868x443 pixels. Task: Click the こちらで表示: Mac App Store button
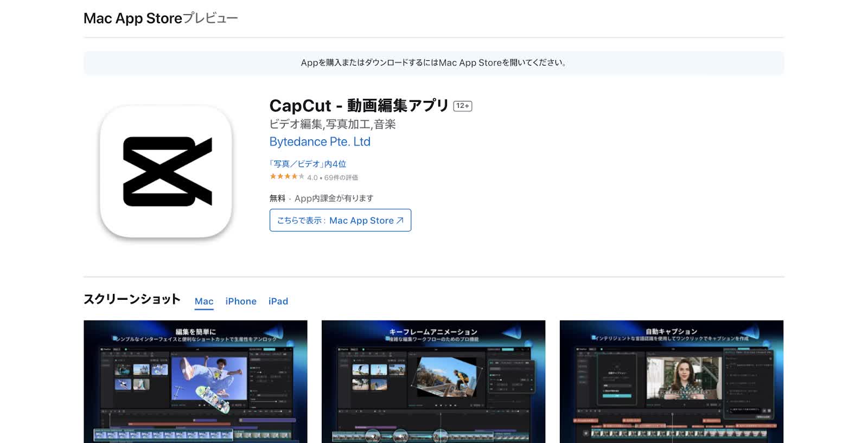340,220
